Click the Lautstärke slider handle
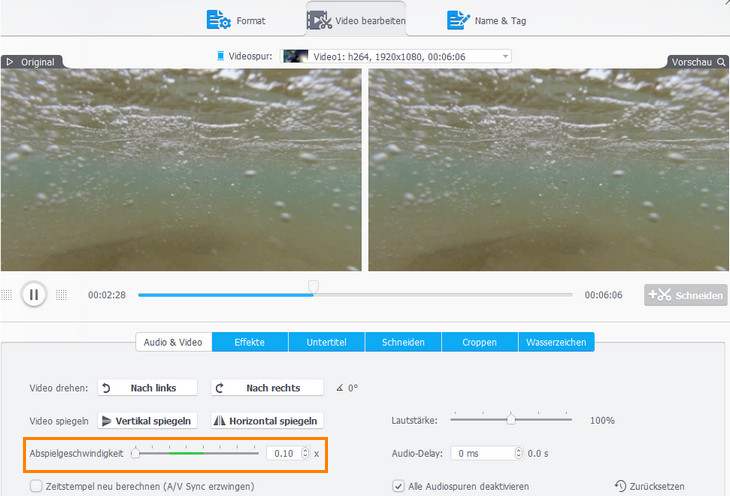The height and width of the screenshot is (496, 730). tap(511, 419)
